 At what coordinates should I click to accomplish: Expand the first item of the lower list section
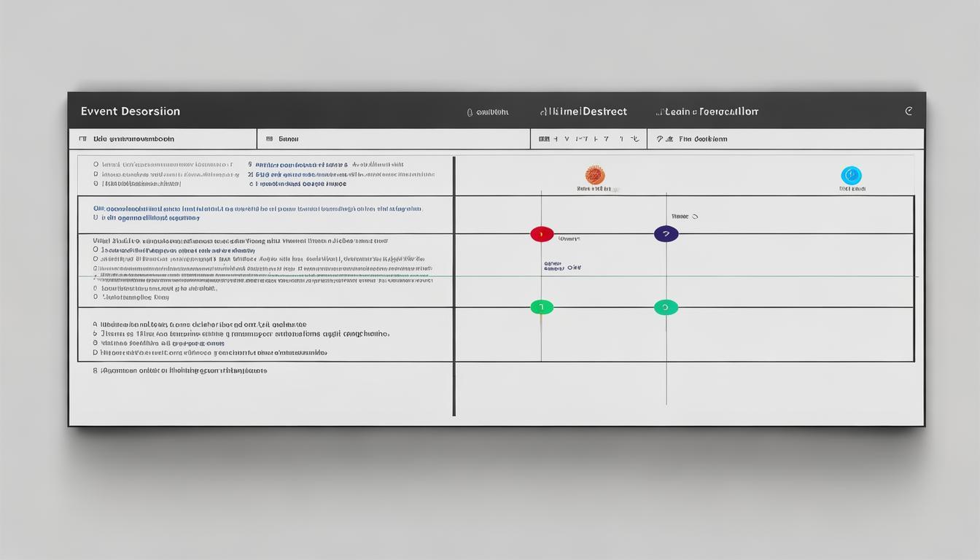[96, 324]
